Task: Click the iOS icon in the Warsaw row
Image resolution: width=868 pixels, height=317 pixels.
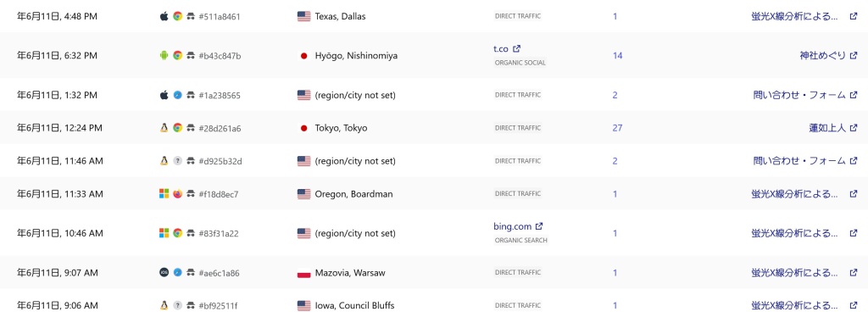Action: 164,273
